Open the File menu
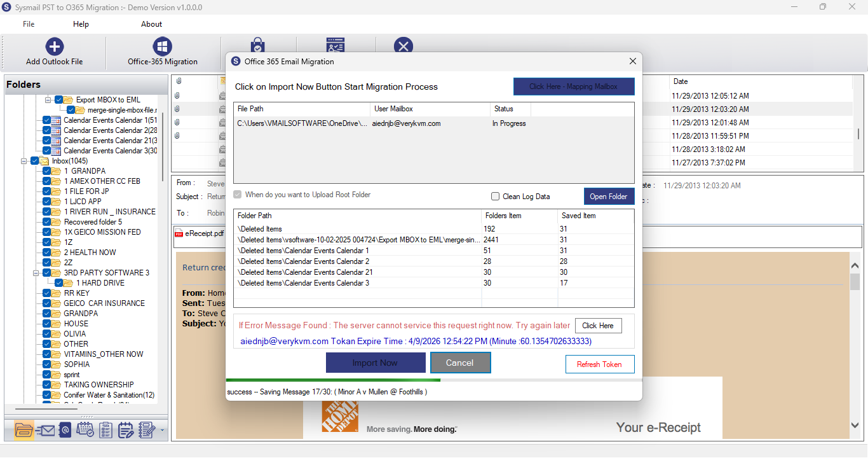 [29, 24]
